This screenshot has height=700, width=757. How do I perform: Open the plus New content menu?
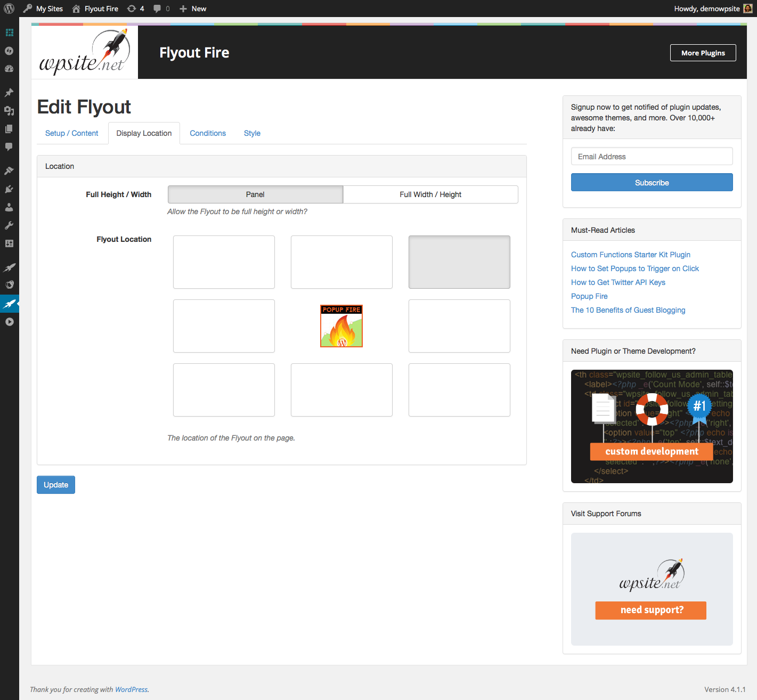click(x=193, y=9)
